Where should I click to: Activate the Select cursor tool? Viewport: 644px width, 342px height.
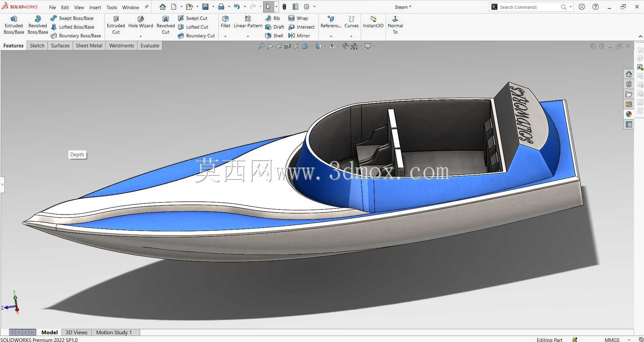pos(269,7)
